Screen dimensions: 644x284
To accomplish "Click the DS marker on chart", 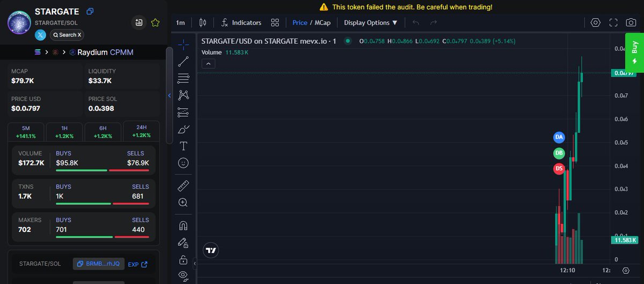I will point(559,169).
